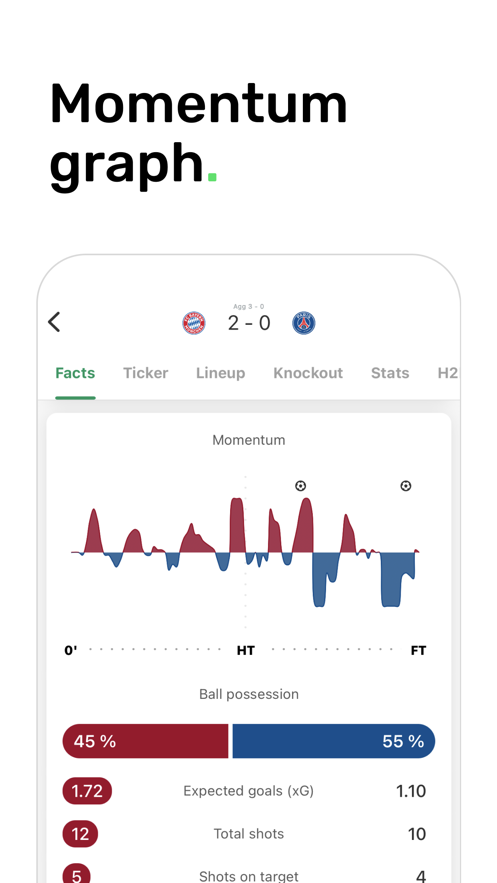497x883 pixels.
Task: Open the Lineup tab
Action: tap(221, 373)
